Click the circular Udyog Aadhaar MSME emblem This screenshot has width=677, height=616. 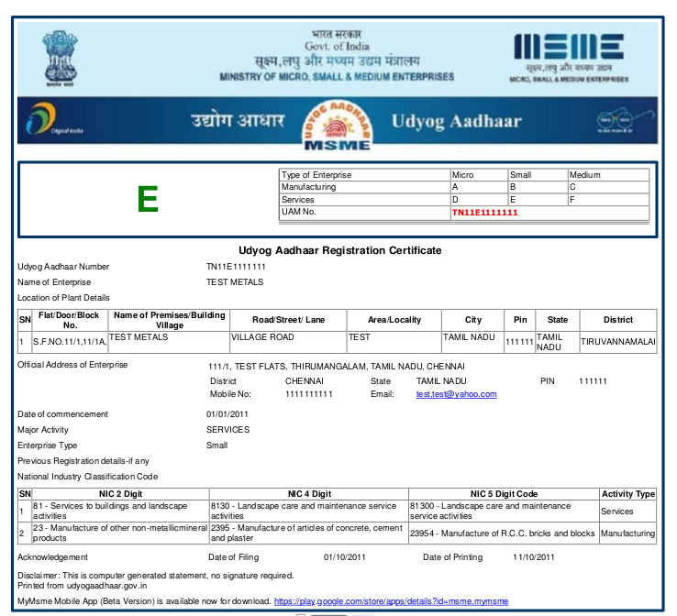(x=338, y=124)
